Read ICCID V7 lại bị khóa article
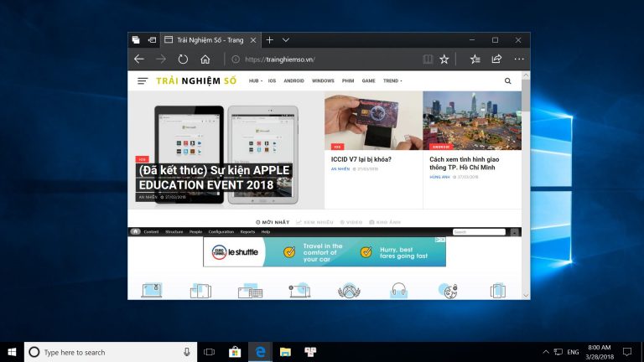Image resolution: width=644 pixels, height=362 pixels. [x=361, y=159]
